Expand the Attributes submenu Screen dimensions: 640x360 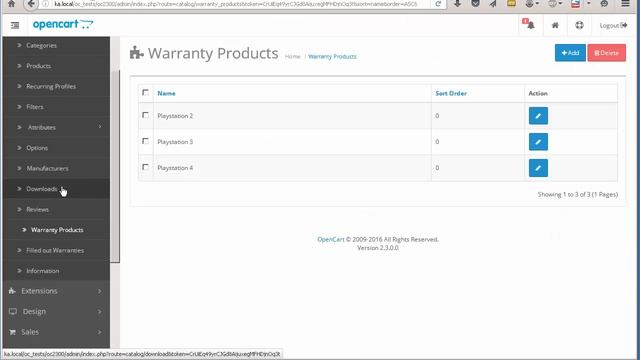coord(56,127)
